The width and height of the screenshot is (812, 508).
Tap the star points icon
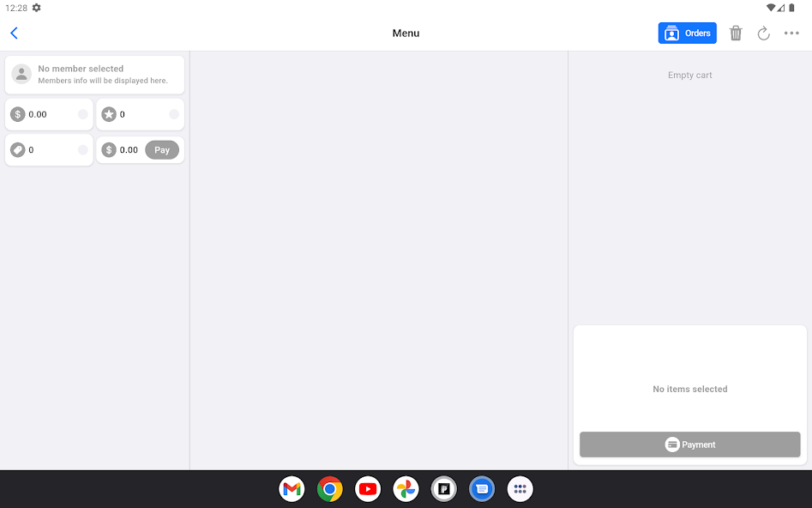coord(111,113)
